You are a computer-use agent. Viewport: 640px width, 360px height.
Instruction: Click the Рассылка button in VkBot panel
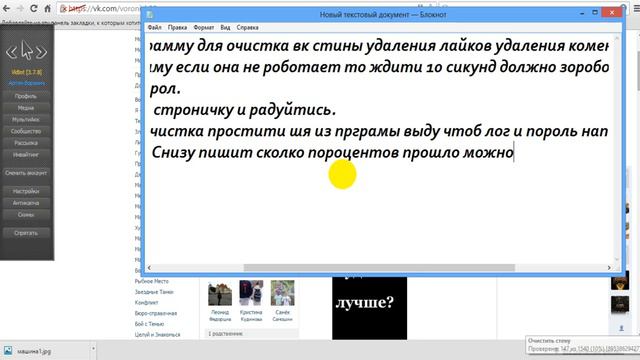pyautogui.click(x=26, y=143)
